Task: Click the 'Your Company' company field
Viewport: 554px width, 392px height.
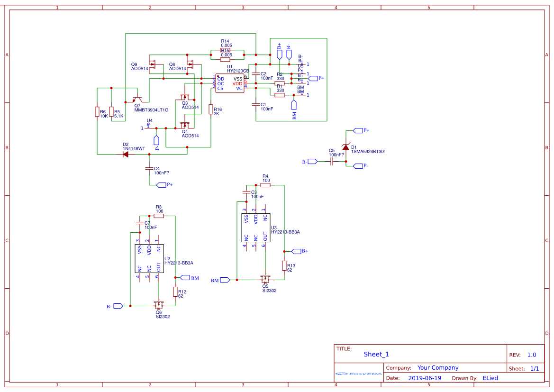Action: coord(438,368)
